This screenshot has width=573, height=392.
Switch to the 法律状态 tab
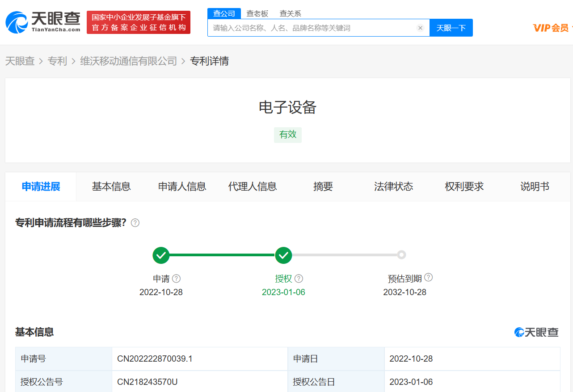[x=394, y=187]
